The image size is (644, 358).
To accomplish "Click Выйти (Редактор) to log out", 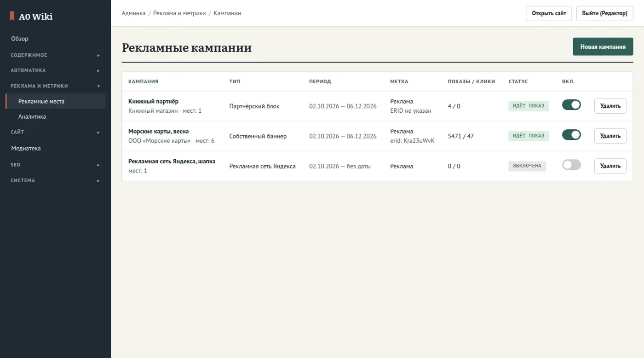I will coord(604,13).
